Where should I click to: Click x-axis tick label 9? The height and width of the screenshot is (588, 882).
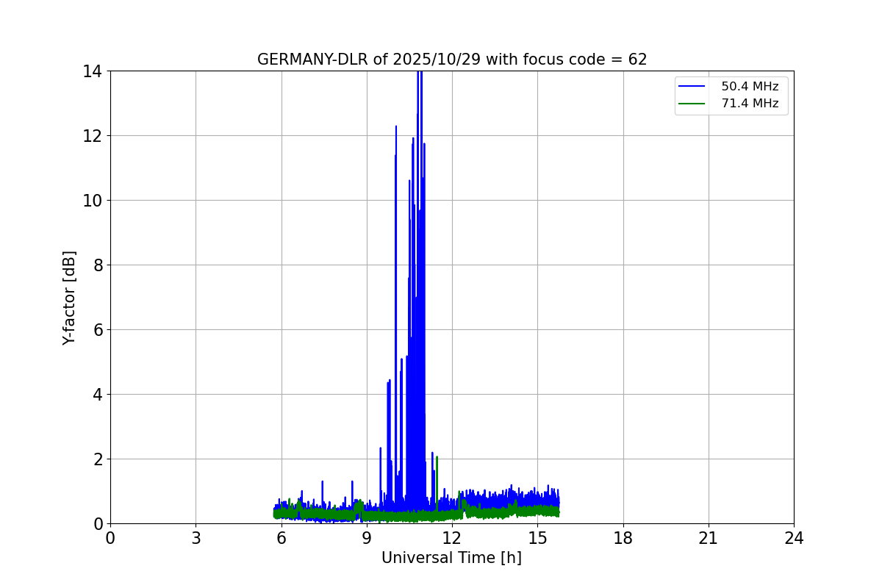tap(367, 538)
